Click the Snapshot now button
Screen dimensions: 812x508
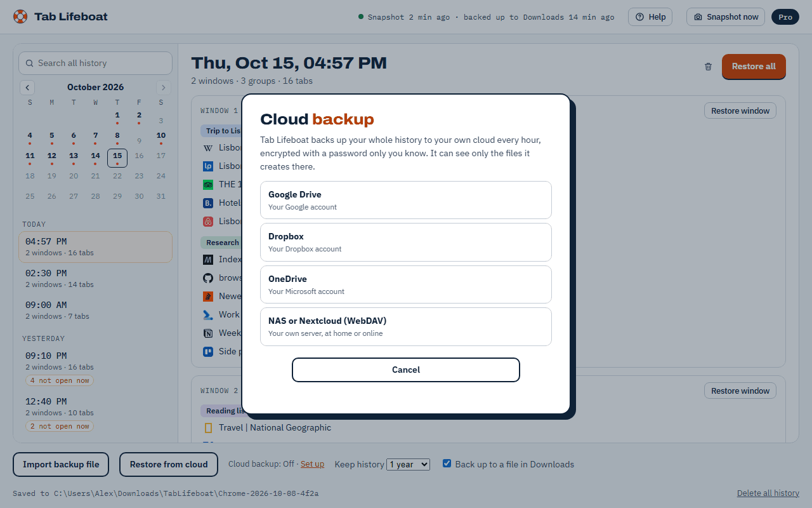pos(726,17)
